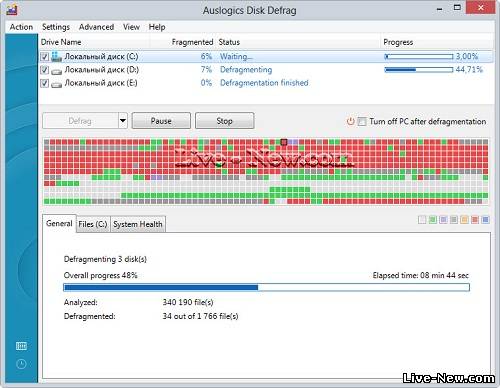The width and height of the screenshot is (500, 388).
Task: Uncheck the Локальный диск (C:) checkbox
Action: [45, 57]
